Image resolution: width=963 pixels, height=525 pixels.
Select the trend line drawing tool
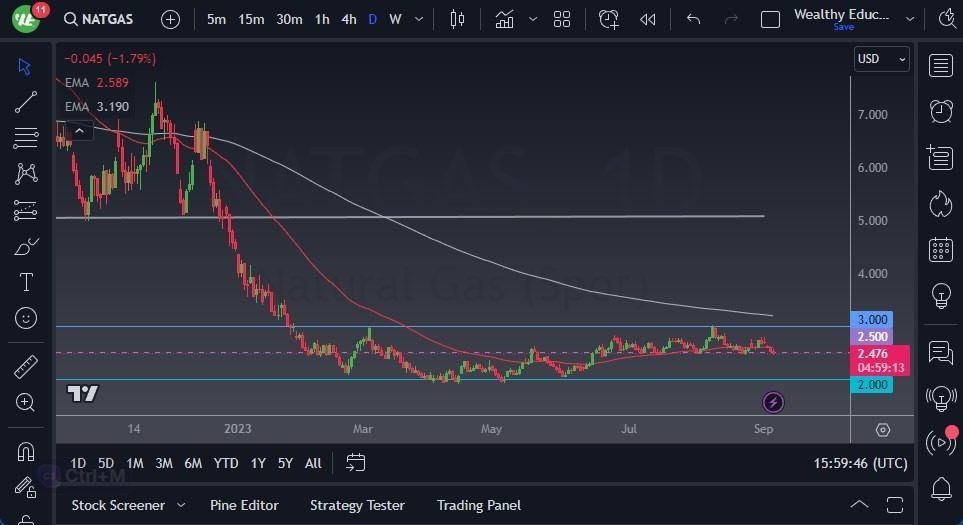pos(26,102)
